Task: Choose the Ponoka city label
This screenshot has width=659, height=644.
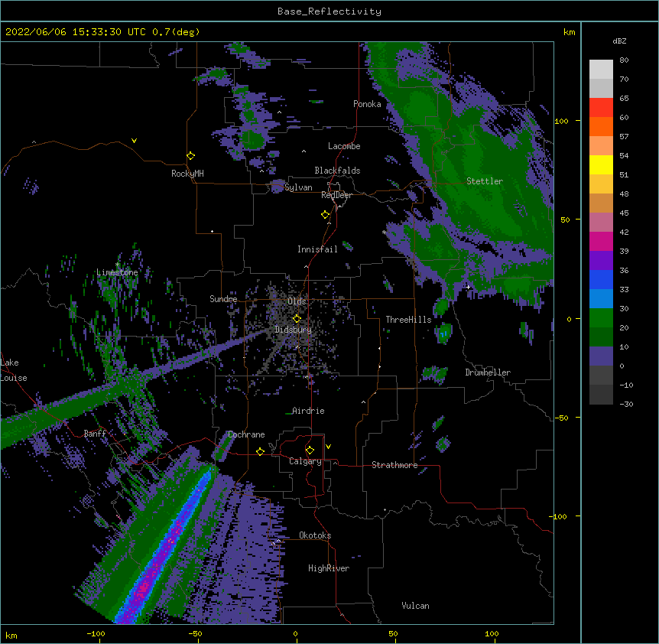Action: click(367, 104)
